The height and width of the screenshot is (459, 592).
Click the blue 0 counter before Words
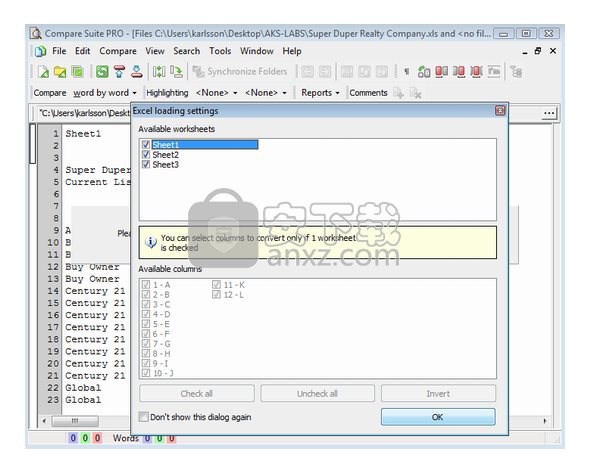click(73, 438)
